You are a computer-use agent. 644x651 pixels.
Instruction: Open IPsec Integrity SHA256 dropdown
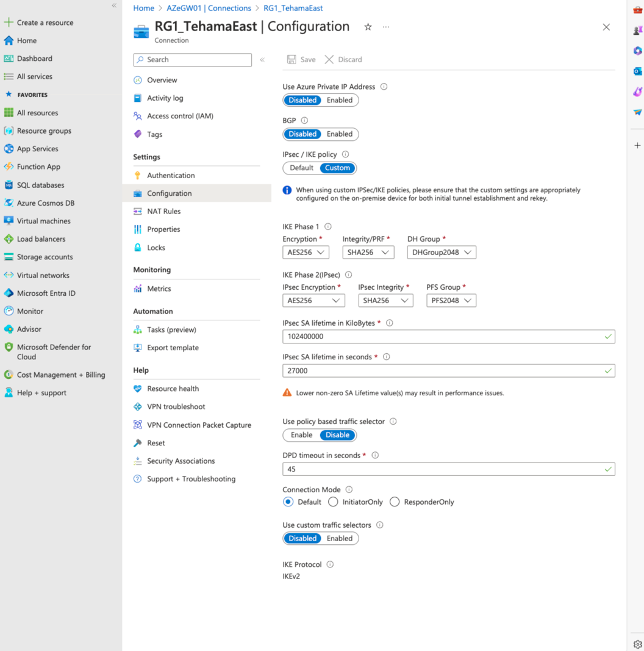click(x=385, y=300)
